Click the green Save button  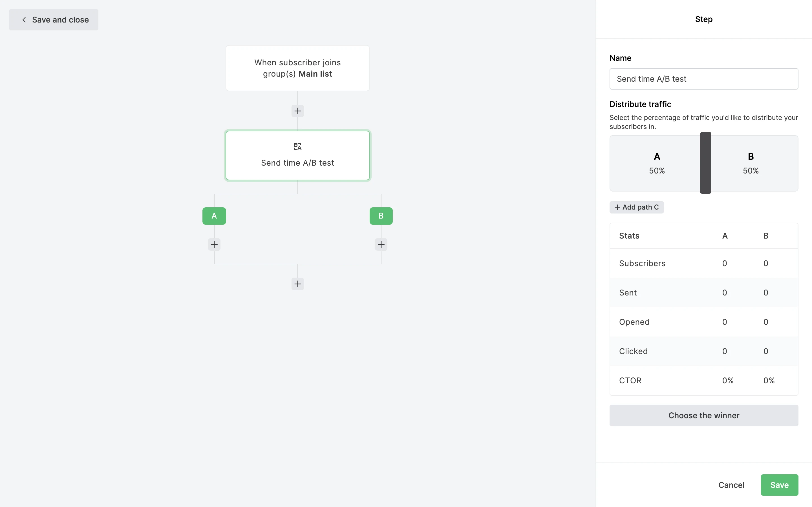coord(779,485)
